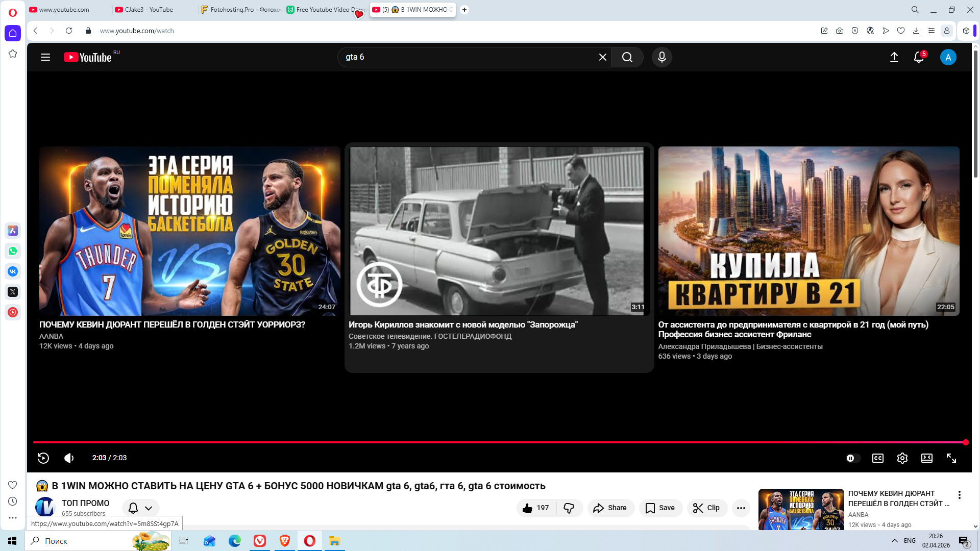Toggle autoplay switch in player
The image size is (980, 551).
[852, 458]
